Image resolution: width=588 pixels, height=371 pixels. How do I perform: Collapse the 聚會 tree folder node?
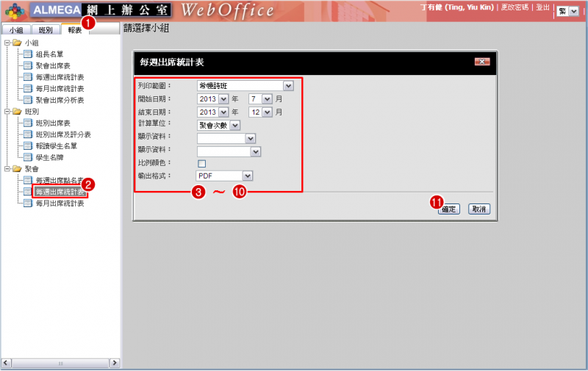click(x=7, y=169)
